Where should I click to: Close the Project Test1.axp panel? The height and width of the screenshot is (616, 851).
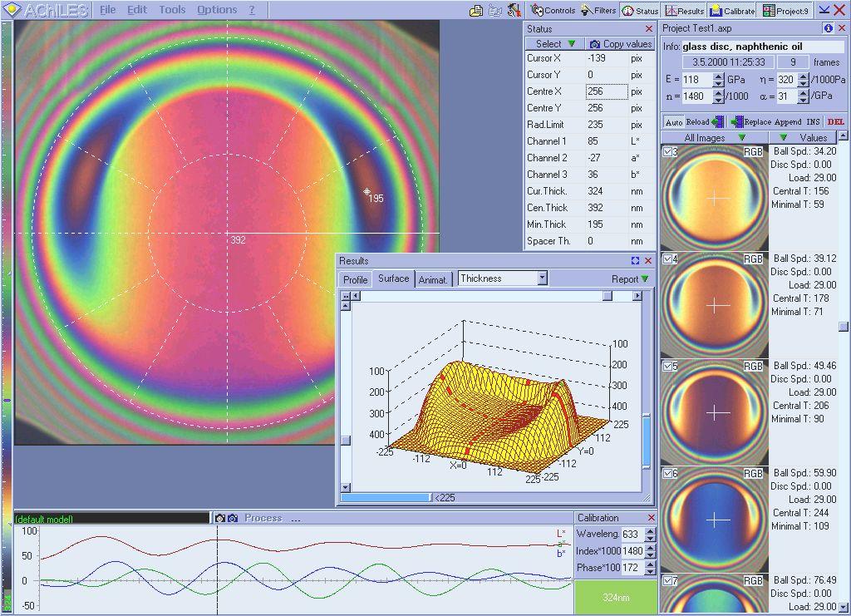[843, 28]
